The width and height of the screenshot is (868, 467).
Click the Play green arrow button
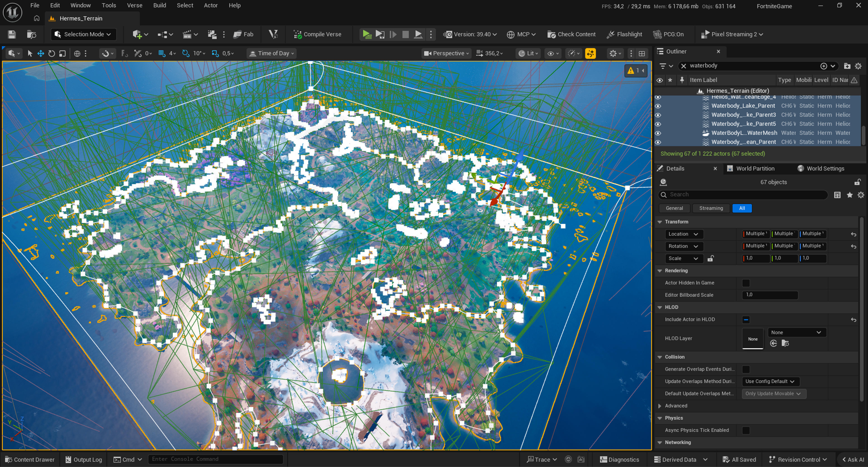(x=367, y=34)
